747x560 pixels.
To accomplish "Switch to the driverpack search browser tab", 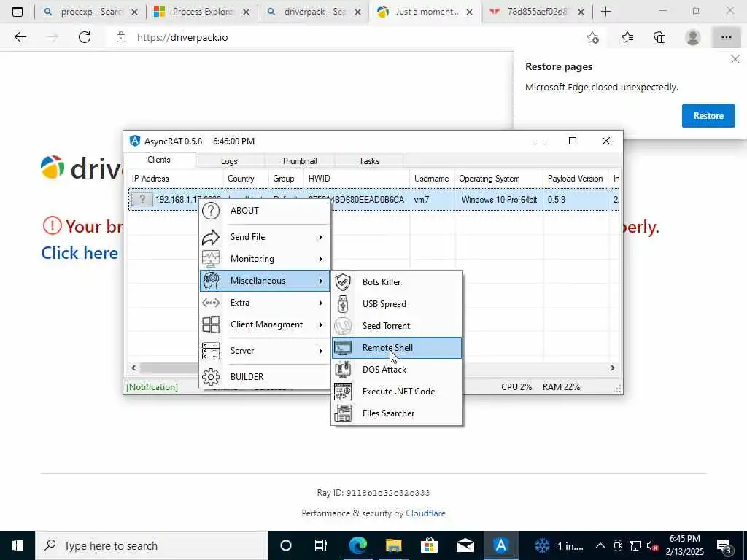I will point(314,12).
